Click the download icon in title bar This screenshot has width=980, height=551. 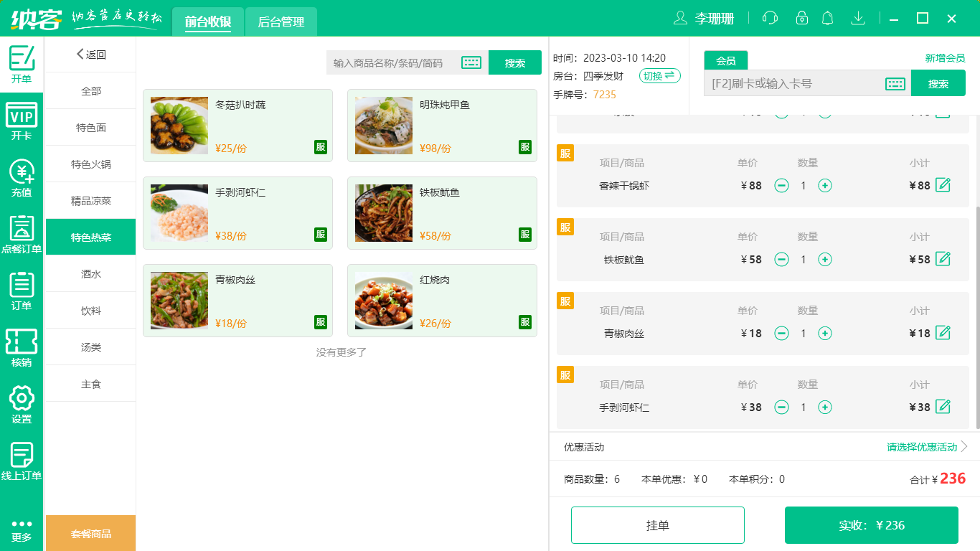[857, 19]
